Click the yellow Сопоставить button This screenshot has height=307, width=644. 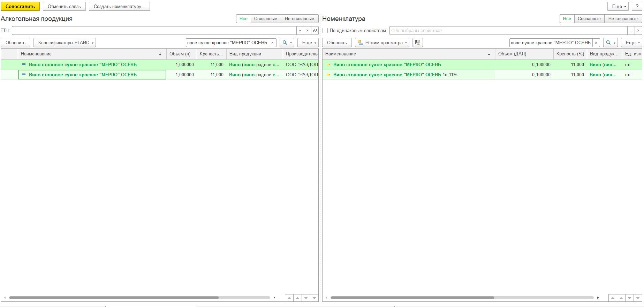20,7
